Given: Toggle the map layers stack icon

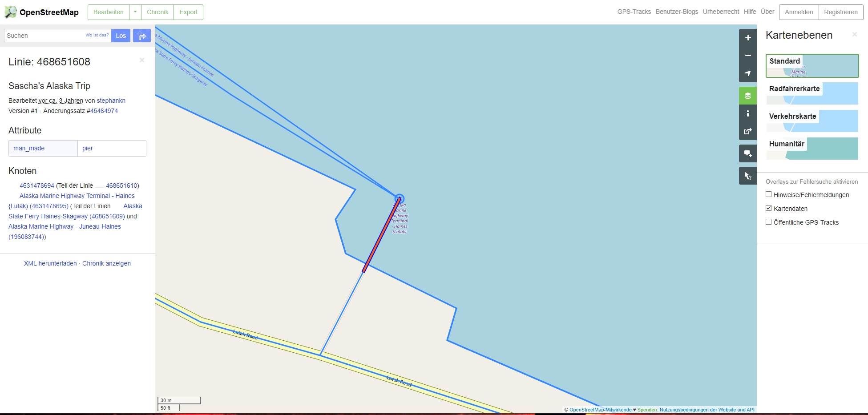Looking at the screenshot, I should click(748, 96).
